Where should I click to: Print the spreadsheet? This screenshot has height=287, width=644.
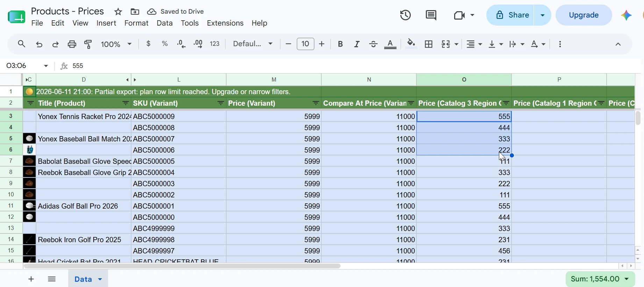pyautogui.click(x=72, y=44)
